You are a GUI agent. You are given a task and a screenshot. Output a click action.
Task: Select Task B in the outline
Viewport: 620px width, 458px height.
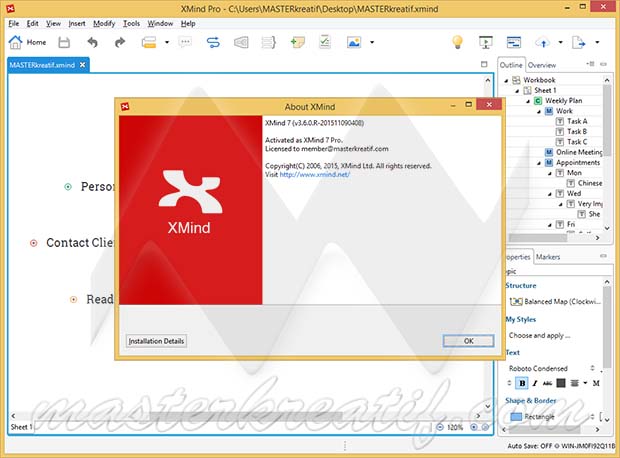click(577, 131)
